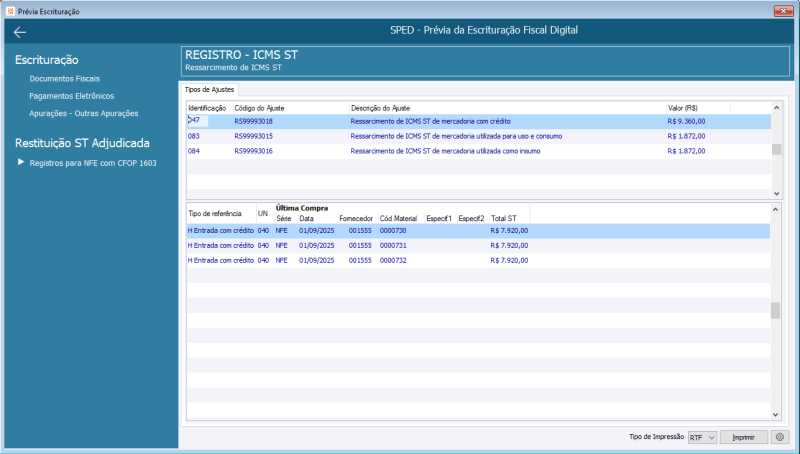Click the UN column header
This screenshot has height=454, width=800.
pyautogui.click(x=263, y=213)
